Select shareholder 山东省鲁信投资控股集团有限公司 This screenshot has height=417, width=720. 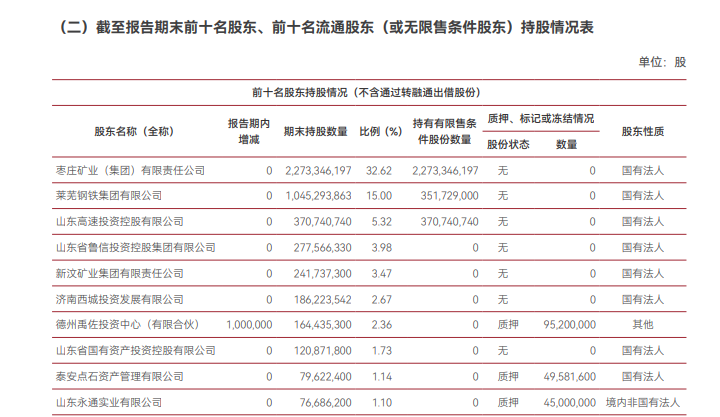pyautogui.click(x=135, y=248)
